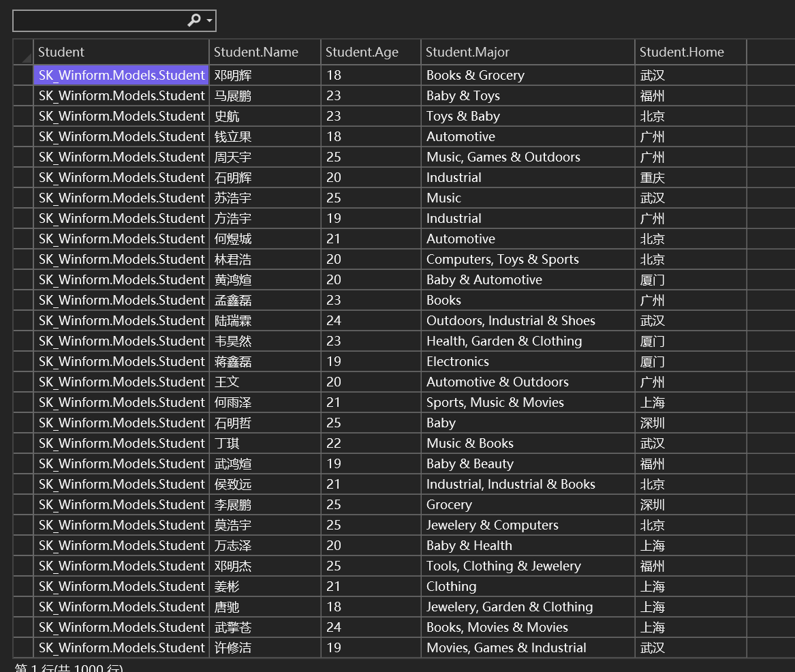
Task: Select the row header for 马展鹏
Action: coord(22,96)
